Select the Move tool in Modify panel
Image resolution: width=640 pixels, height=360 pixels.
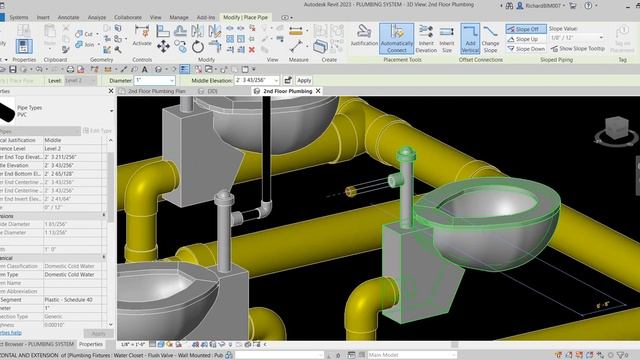click(163, 46)
